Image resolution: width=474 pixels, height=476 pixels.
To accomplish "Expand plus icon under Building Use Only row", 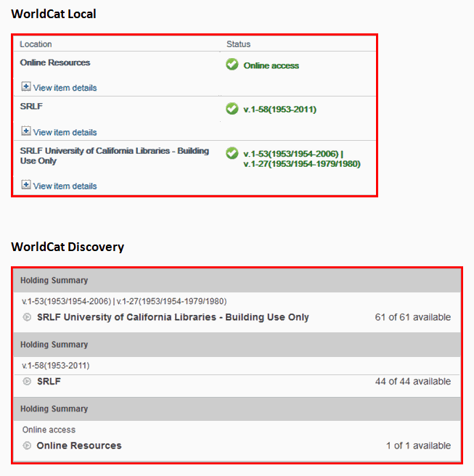I will tap(26, 184).
